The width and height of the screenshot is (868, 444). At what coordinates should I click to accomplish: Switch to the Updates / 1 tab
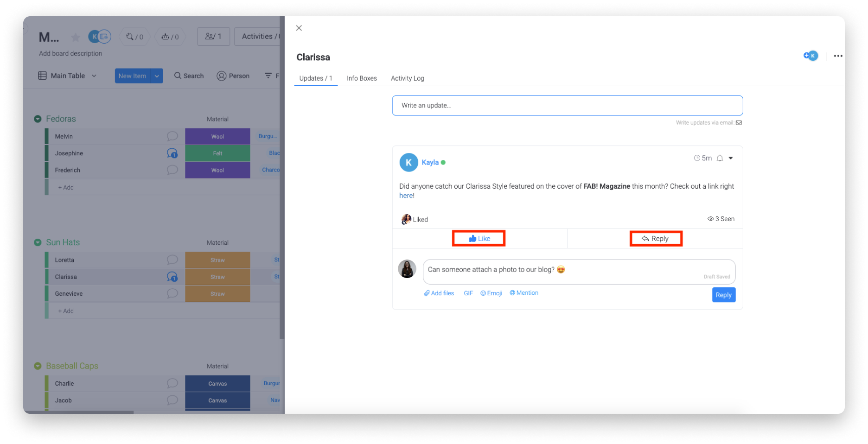[316, 78]
